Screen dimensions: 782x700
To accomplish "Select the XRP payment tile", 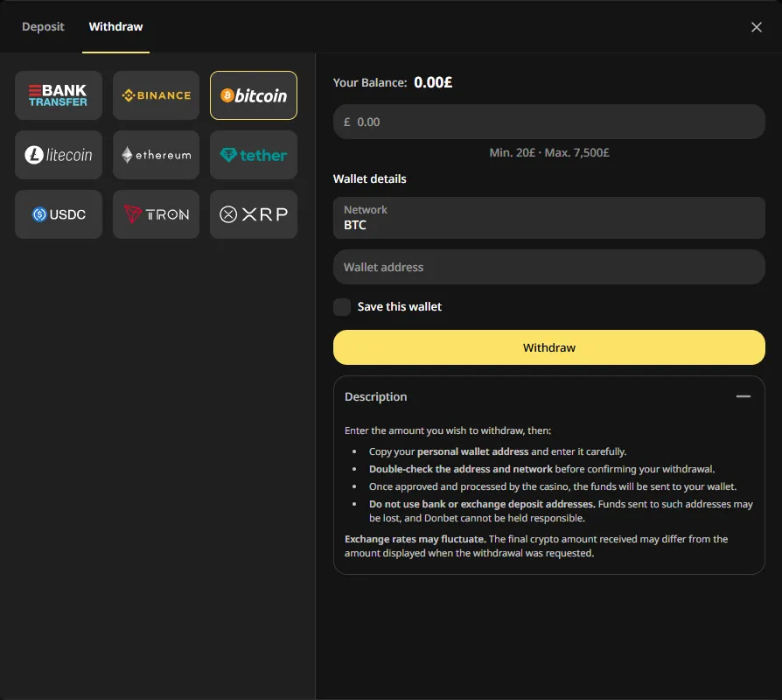I will pos(254,214).
